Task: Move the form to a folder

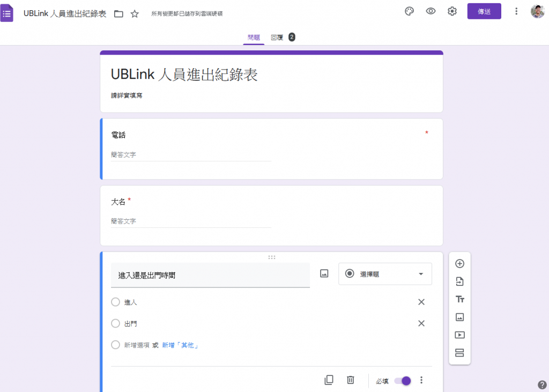Action: point(118,14)
